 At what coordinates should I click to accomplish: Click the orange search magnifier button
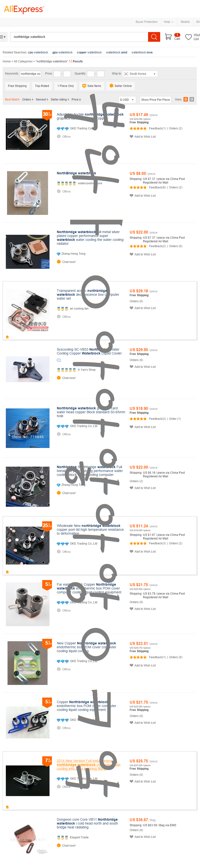[x=154, y=37]
